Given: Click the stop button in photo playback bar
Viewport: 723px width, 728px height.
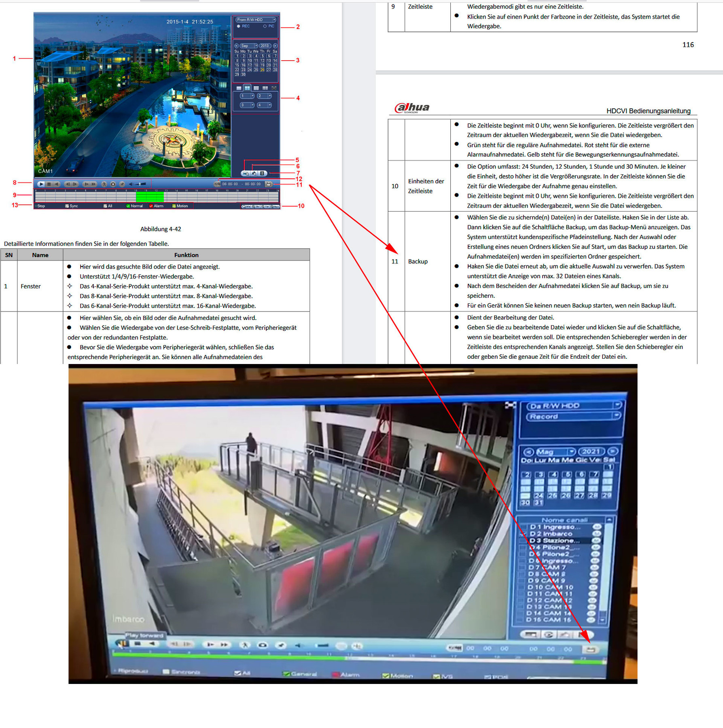Looking at the screenshot, I should click(x=138, y=643).
